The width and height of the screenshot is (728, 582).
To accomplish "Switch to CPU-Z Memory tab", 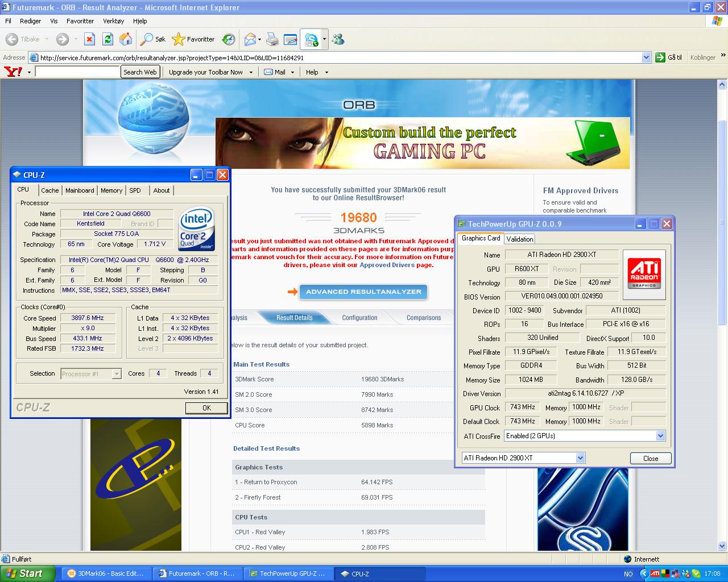I will tap(111, 190).
